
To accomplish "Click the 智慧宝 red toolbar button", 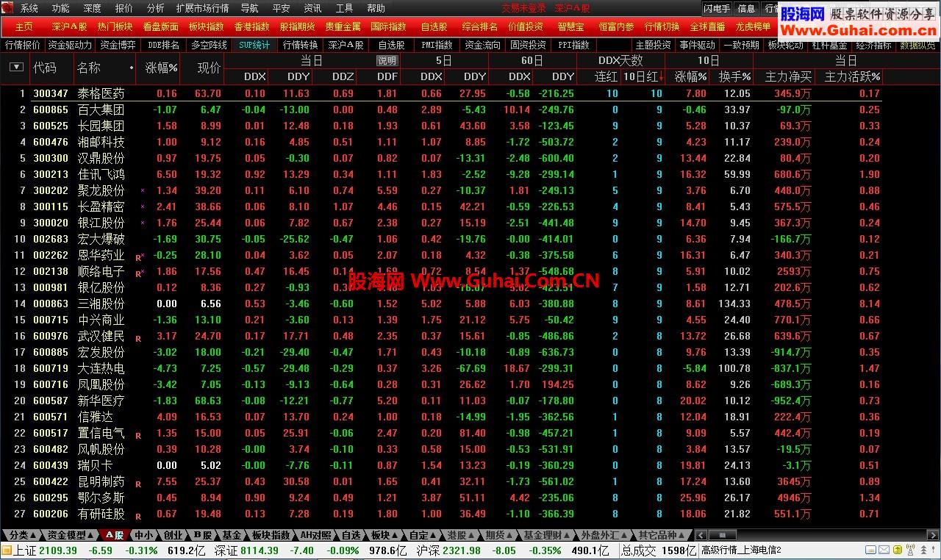I will (571, 26).
